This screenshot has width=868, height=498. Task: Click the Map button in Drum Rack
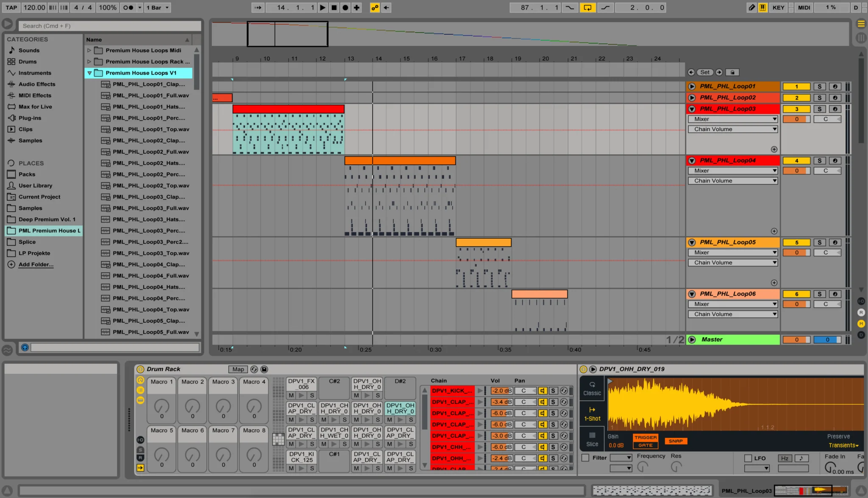(238, 369)
